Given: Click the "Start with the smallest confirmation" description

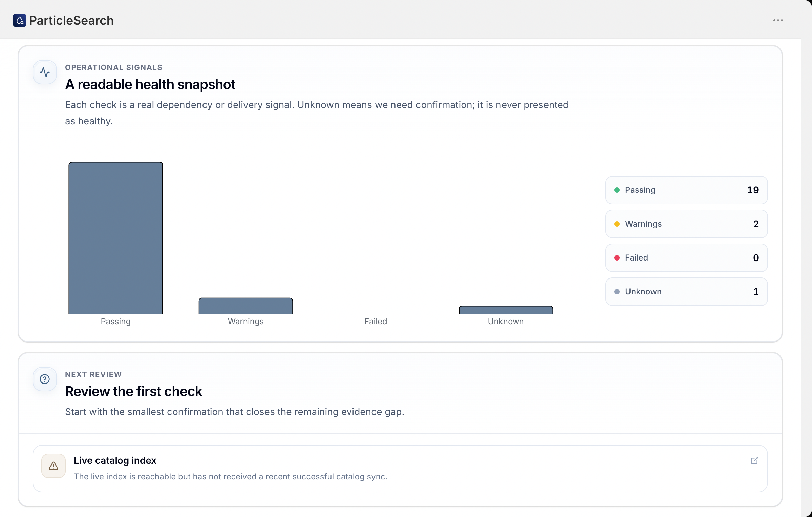Looking at the screenshot, I should coord(235,412).
